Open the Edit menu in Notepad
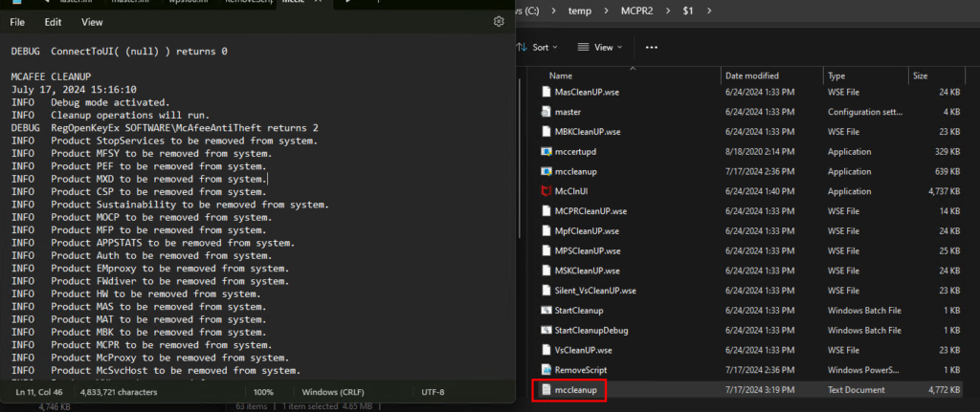Screen dimensions: 980x412 [x=54, y=21]
